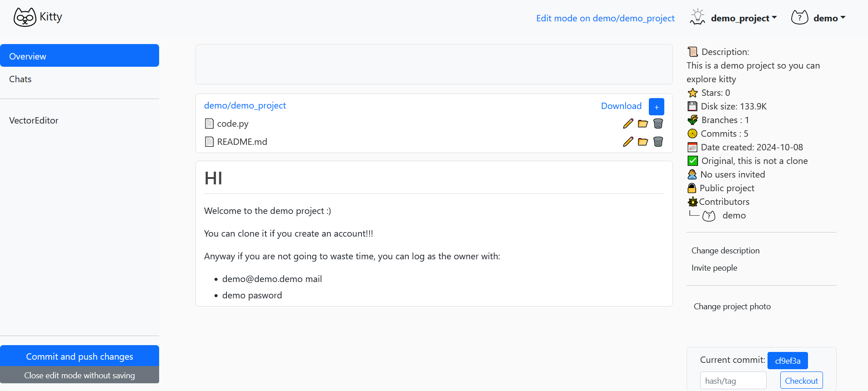The image size is (868, 391).
Task: Click the Download link
Action: (x=622, y=106)
